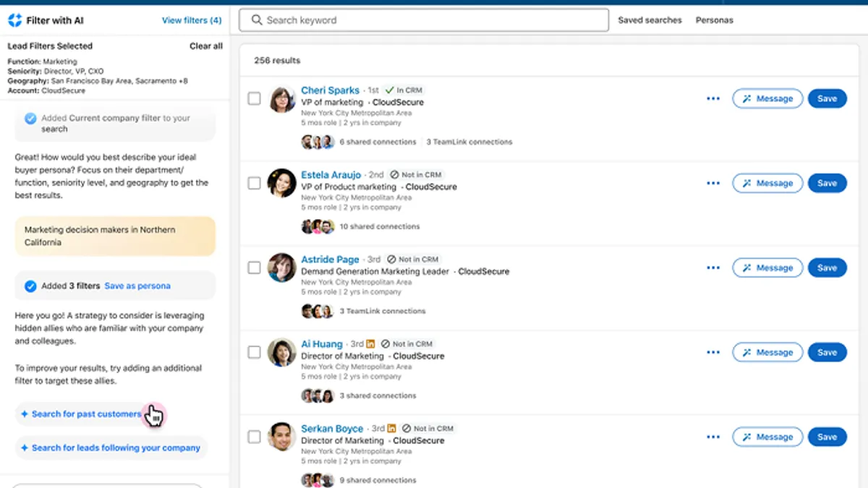
Task: Open the Estela Araujo name link
Action: click(x=331, y=175)
